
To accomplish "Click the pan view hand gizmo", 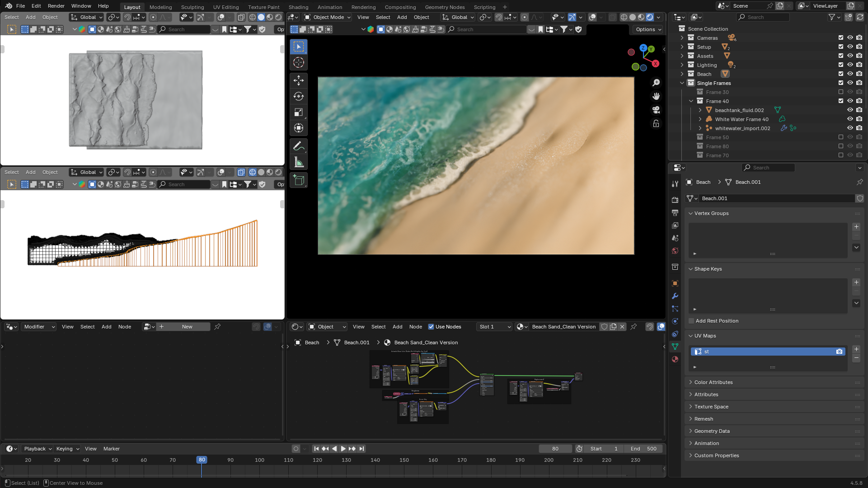I will (x=656, y=96).
